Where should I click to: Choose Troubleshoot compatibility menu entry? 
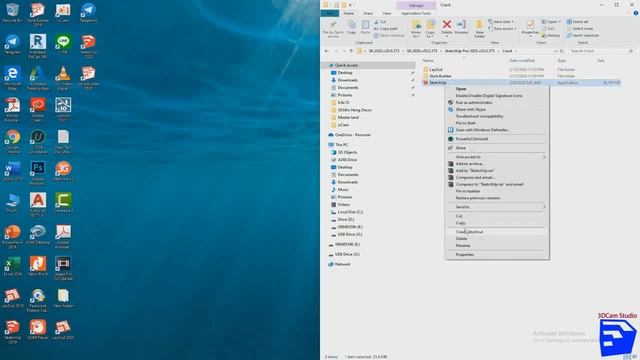[x=497, y=116]
